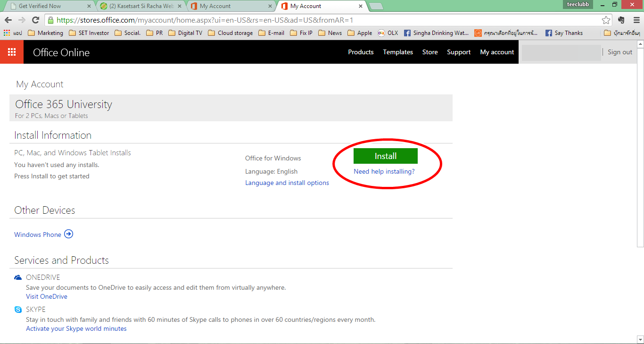This screenshot has height=344, width=644.
Task: Close the Kasetsart Si Racha tab
Action: (x=179, y=6)
